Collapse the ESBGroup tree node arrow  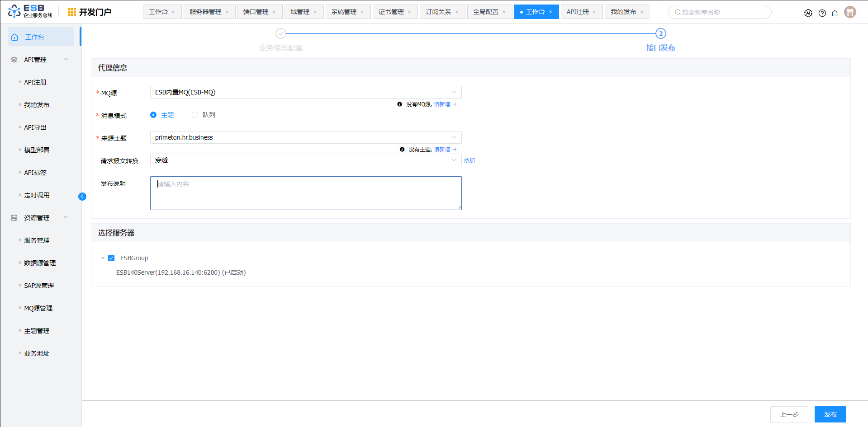[103, 258]
